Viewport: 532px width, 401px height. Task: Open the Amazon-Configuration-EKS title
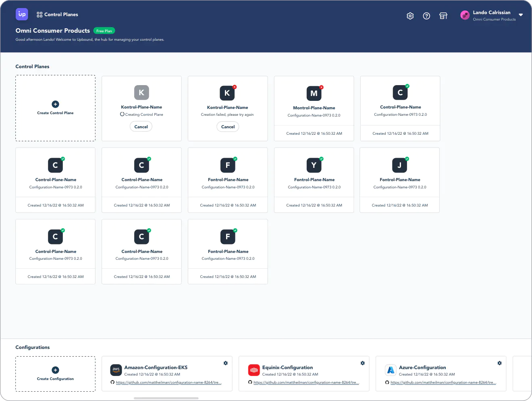(156, 368)
